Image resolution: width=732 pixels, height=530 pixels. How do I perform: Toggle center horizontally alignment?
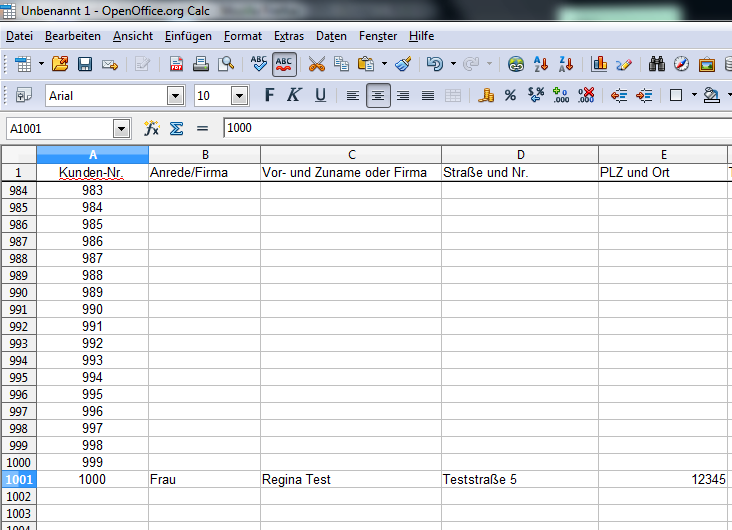(378, 96)
